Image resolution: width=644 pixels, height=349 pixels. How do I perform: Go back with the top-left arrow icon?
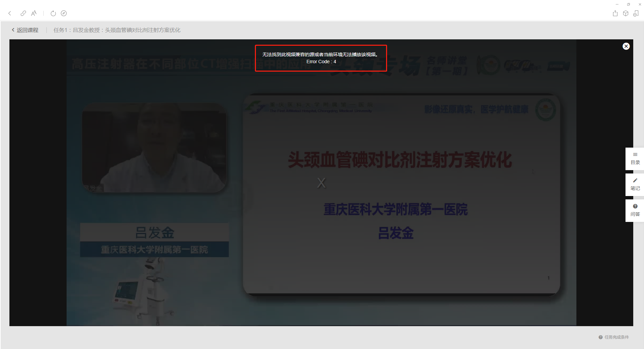[10, 13]
